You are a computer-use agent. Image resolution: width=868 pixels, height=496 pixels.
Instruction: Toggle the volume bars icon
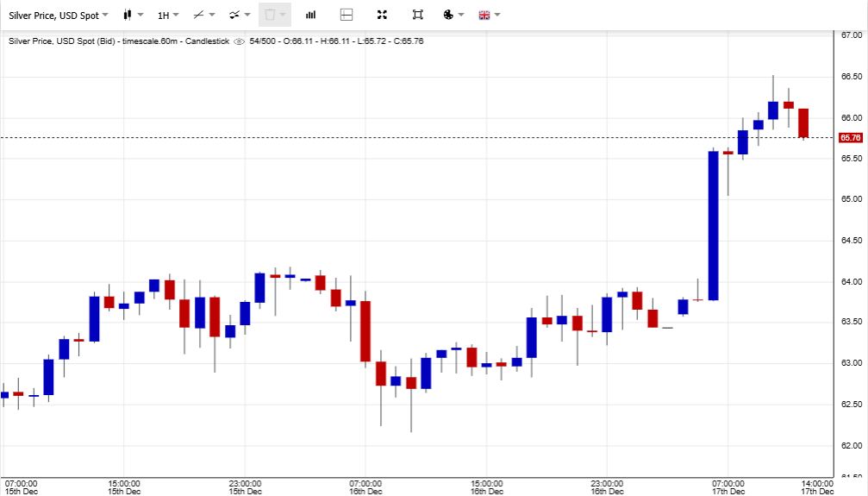(310, 15)
